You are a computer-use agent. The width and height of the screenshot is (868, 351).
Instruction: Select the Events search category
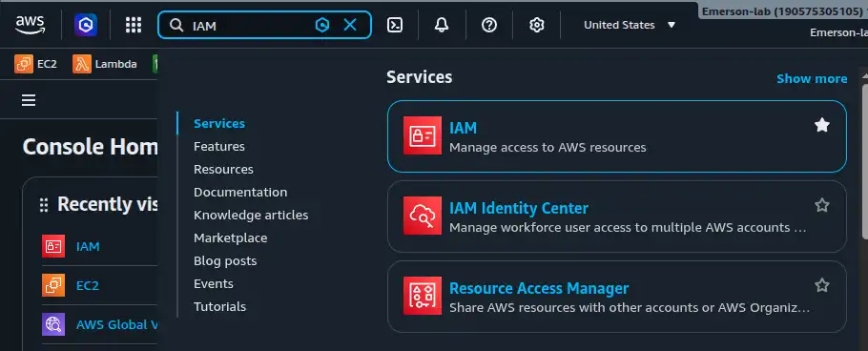click(214, 284)
